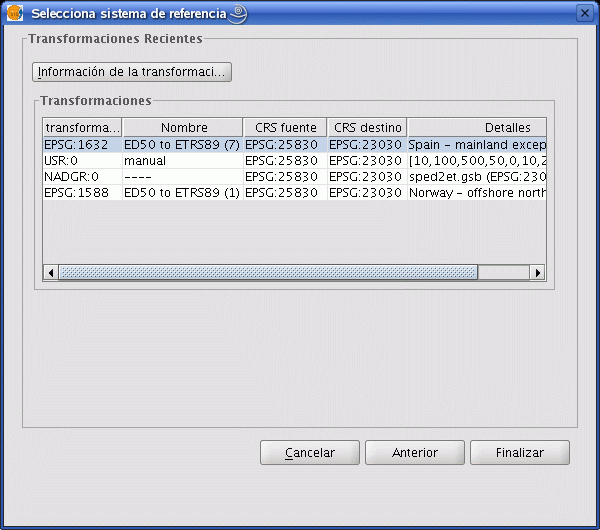The height and width of the screenshot is (530, 600).
Task: Click EPSG:25830 source cell in the USR:0 row
Action: click(285, 161)
